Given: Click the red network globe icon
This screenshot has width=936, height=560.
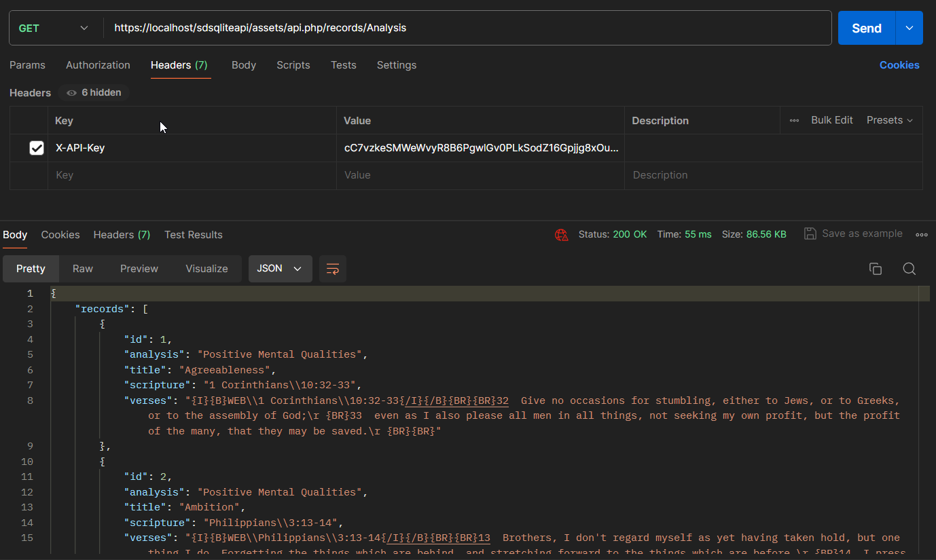Looking at the screenshot, I should click(561, 235).
